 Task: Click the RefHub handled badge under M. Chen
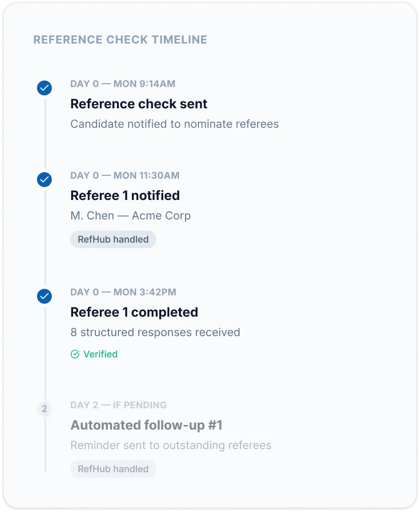point(113,239)
